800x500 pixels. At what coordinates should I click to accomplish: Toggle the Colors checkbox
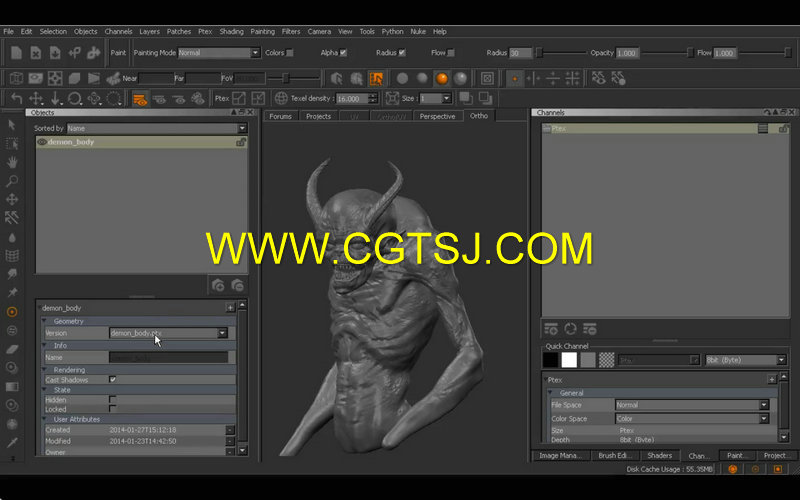289,53
